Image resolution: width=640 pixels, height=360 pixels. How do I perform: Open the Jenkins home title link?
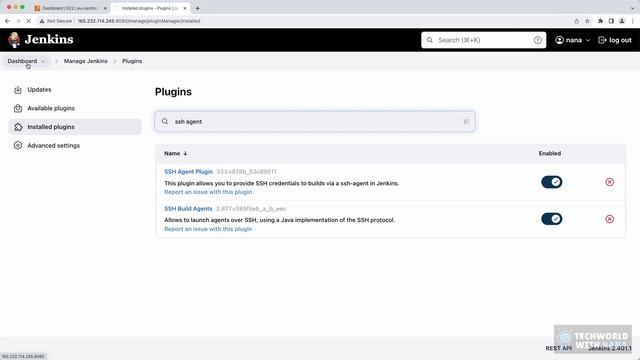point(49,40)
